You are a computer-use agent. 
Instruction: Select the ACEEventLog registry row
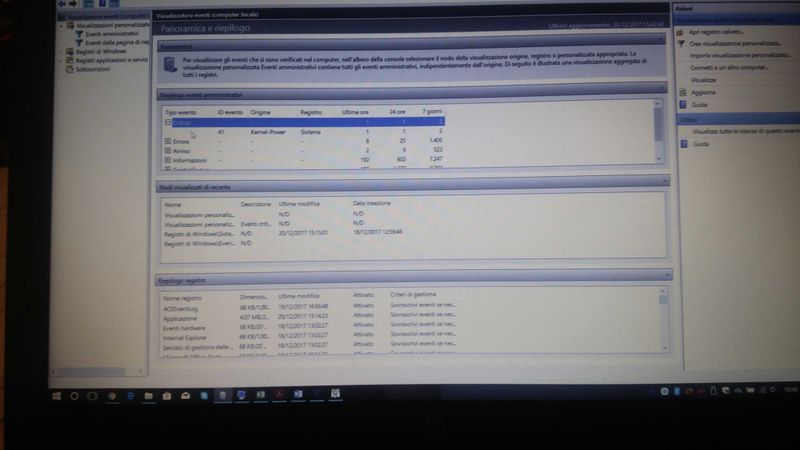pyautogui.click(x=309, y=308)
